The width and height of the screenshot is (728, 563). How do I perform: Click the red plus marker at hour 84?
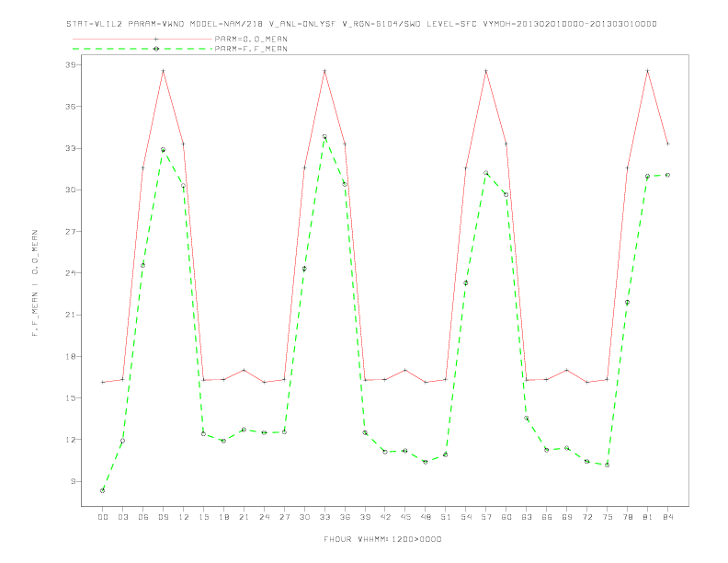[667, 144]
